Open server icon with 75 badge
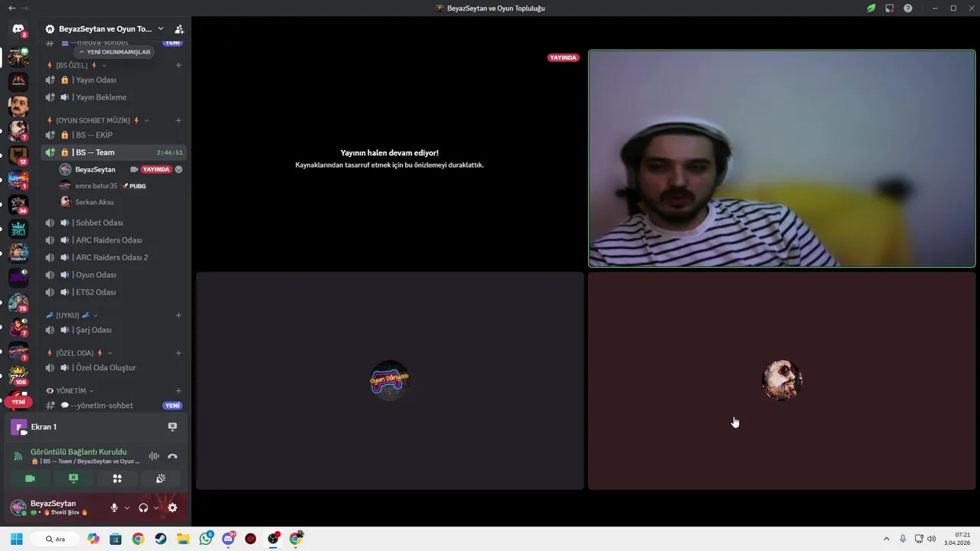980x551 pixels. pos(18,302)
